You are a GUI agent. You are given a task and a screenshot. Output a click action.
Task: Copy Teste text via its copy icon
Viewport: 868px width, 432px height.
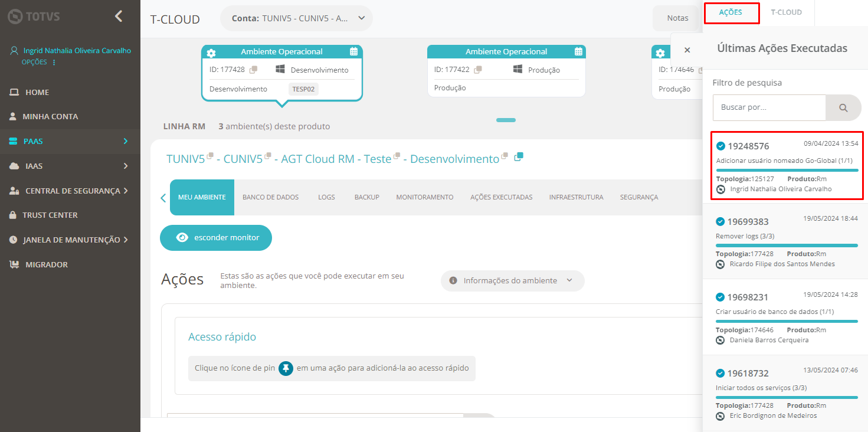[397, 156]
